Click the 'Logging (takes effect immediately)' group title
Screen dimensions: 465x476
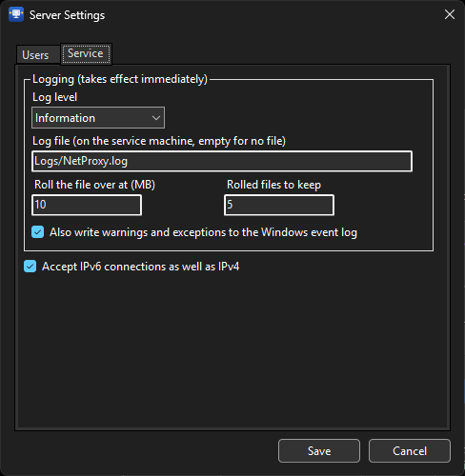(x=120, y=79)
